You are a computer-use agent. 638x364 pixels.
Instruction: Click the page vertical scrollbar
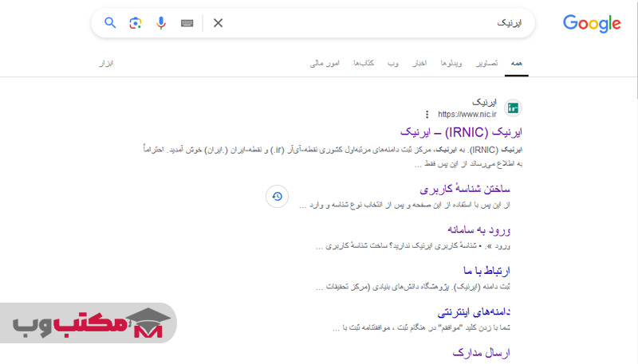[x=636, y=49]
